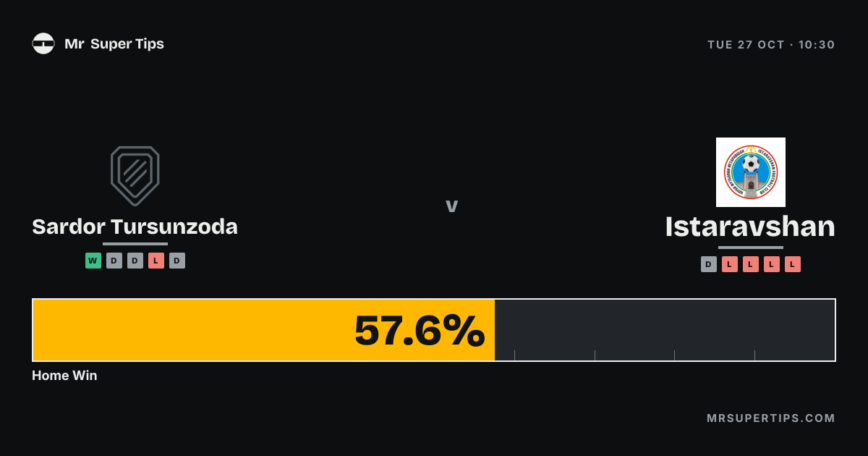
Task: Select Istaravshan's grey D form badge
Action: point(709,264)
